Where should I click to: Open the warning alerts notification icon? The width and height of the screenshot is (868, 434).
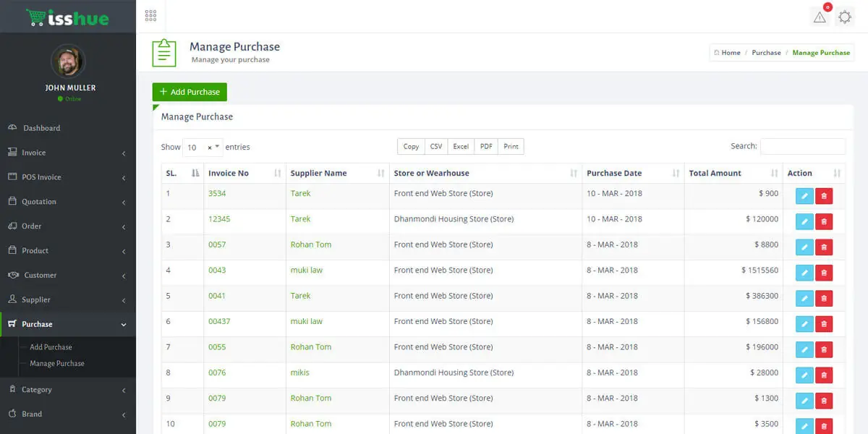click(x=820, y=17)
